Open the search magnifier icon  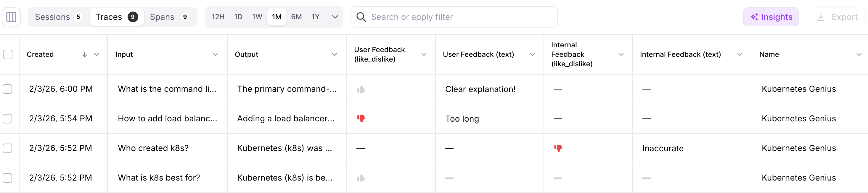point(361,17)
